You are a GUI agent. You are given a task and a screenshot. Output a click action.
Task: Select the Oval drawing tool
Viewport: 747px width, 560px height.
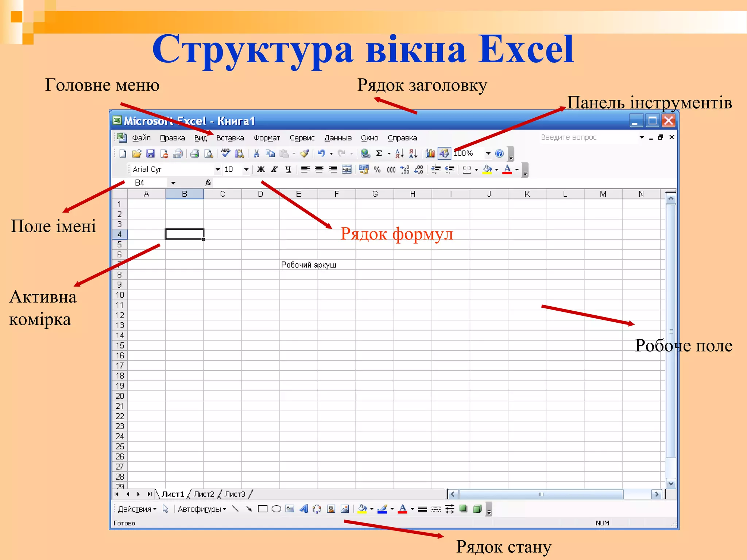[x=276, y=509]
